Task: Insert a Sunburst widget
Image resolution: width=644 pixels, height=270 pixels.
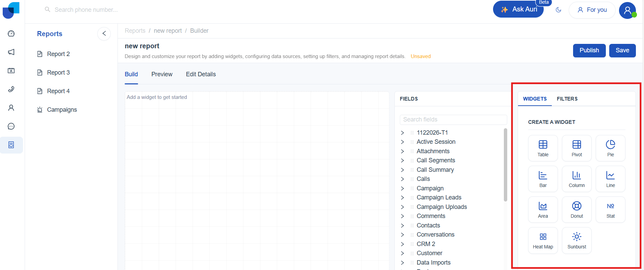Action: click(x=576, y=240)
